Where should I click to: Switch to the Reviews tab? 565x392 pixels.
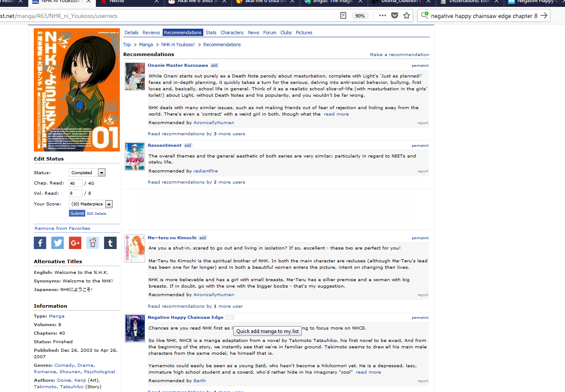(151, 33)
